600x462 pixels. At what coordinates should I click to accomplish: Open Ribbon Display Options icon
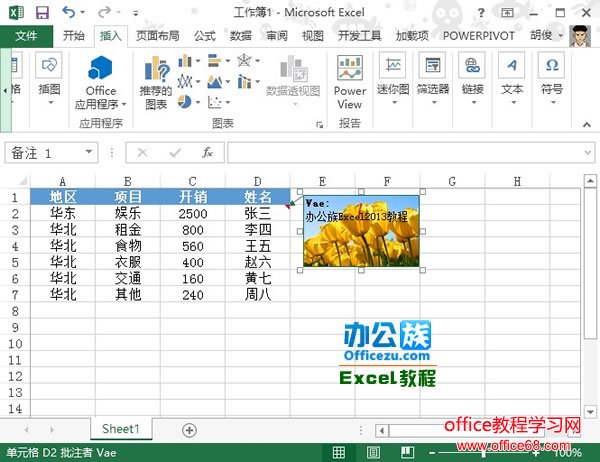(507, 13)
